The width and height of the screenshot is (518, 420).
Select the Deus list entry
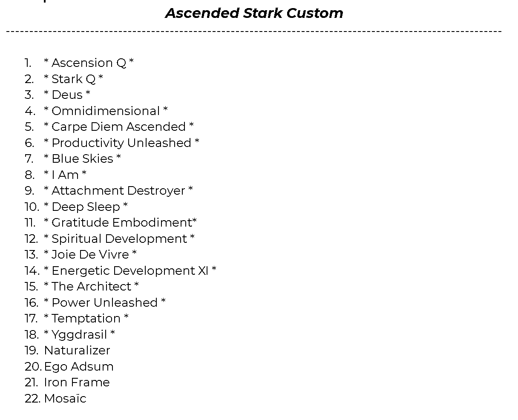(x=67, y=95)
